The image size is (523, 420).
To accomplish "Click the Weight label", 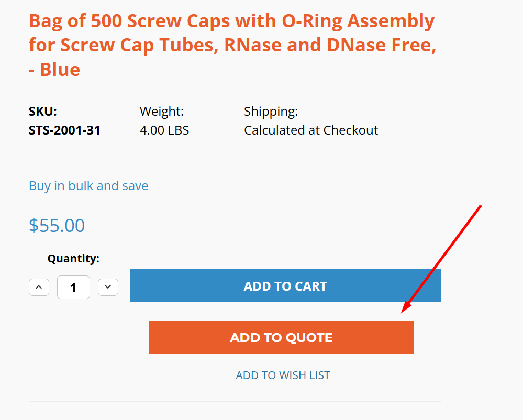I will click(x=162, y=112).
